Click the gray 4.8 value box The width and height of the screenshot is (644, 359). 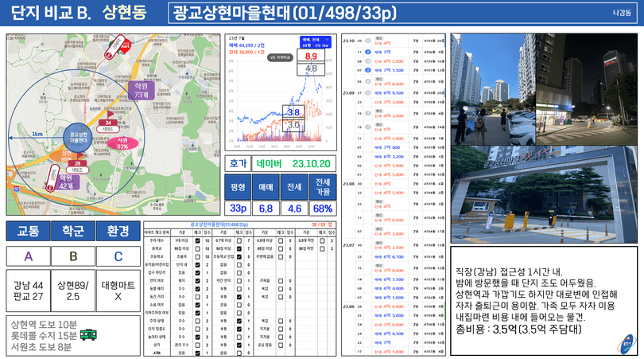click(x=311, y=68)
